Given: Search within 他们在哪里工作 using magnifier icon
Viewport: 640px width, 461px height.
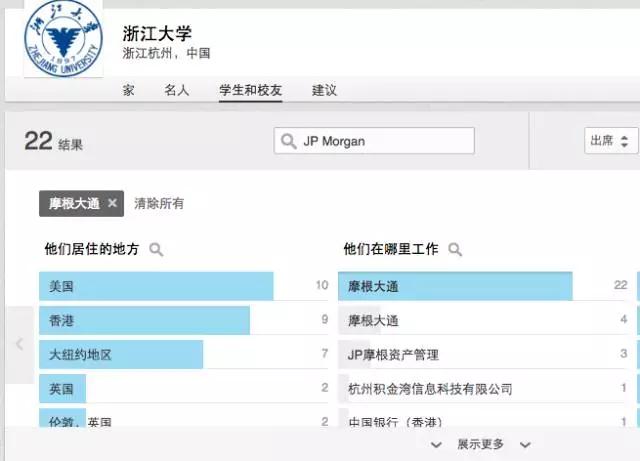Looking at the screenshot, I should (x=455, y=249).
